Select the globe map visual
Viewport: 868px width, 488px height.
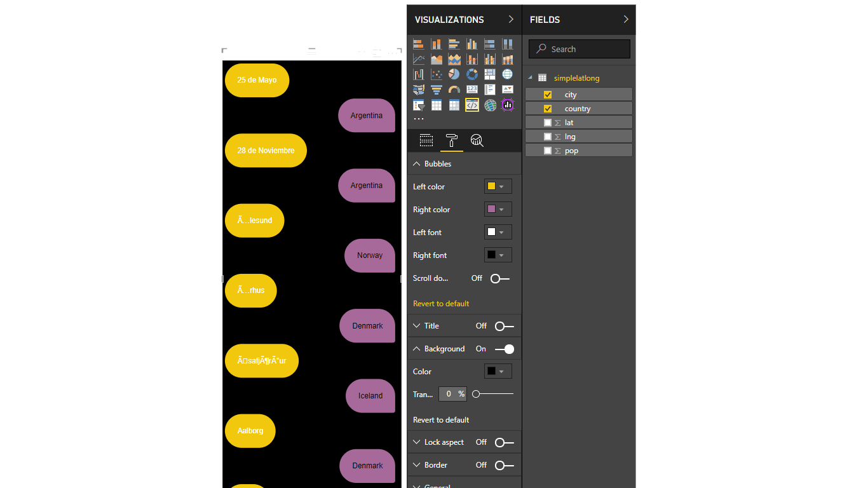(508, 74)
